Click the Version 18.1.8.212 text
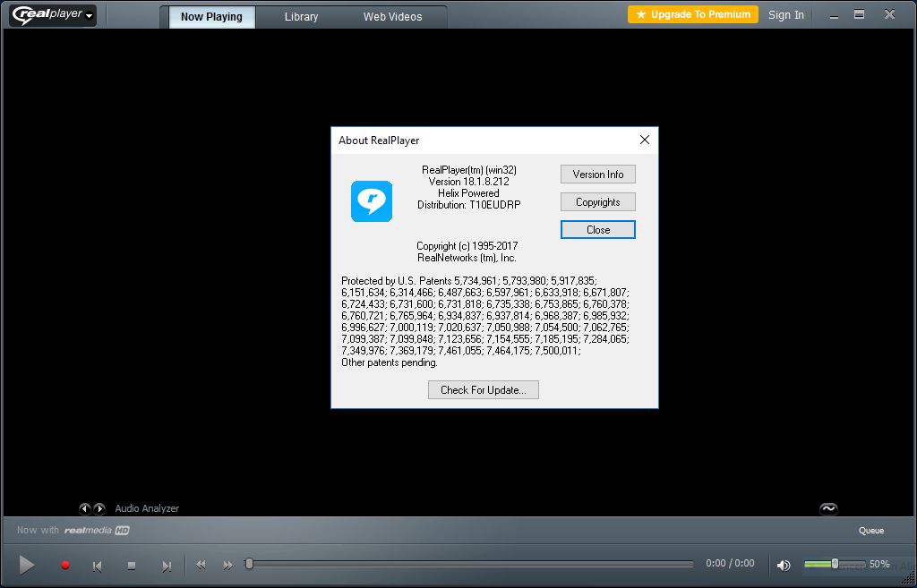917x588 pixels. click(x=469, y=182)
